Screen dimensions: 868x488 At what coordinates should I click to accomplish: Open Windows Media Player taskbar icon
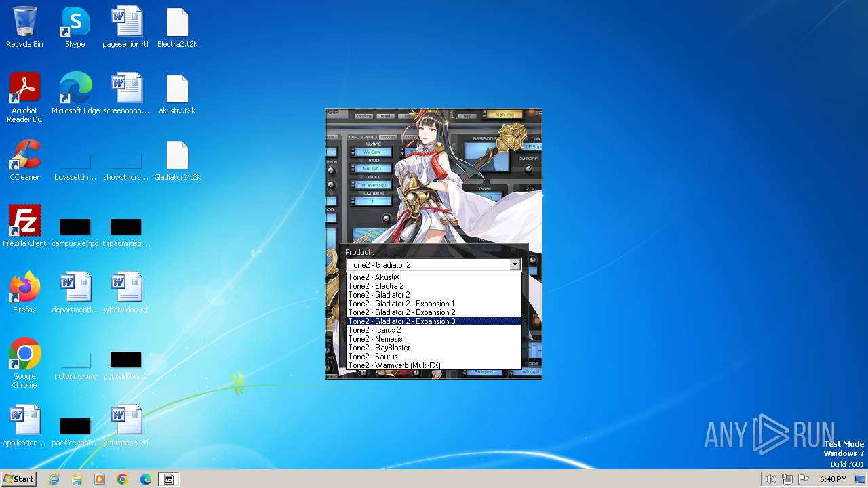click(x=100, y=479)
